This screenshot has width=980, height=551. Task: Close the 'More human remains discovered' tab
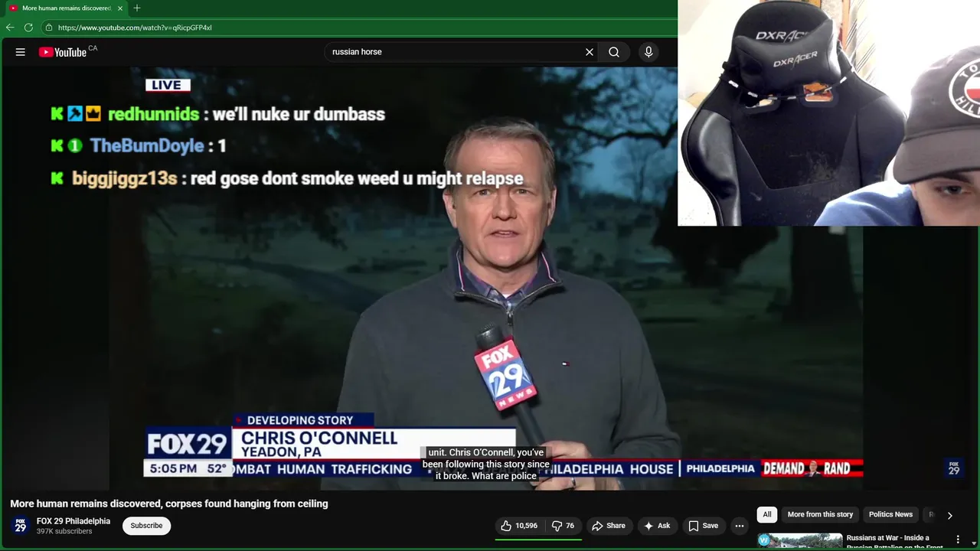click(120, 8)
